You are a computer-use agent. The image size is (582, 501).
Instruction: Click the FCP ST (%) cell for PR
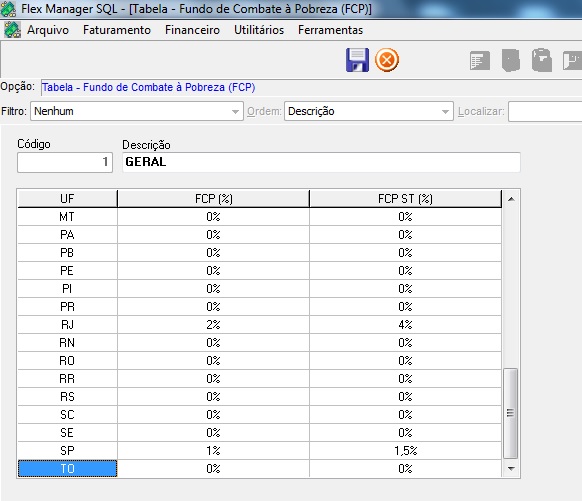[405, 307]
